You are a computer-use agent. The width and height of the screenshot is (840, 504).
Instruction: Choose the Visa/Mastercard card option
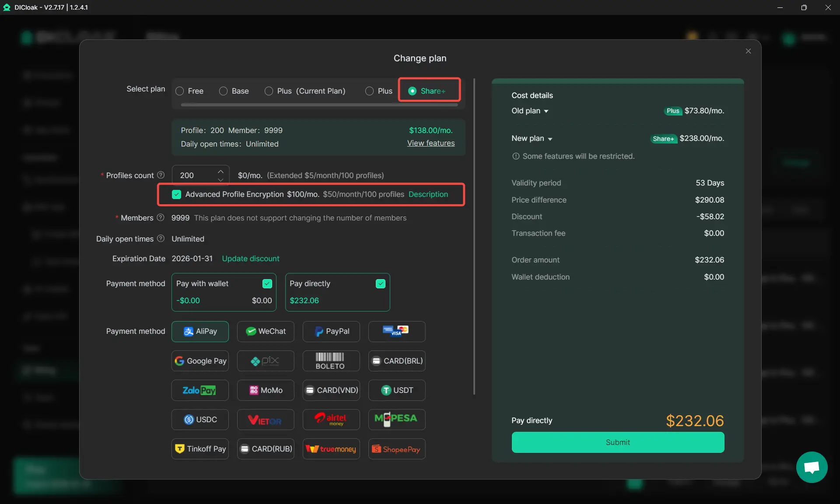coord(396,332)
